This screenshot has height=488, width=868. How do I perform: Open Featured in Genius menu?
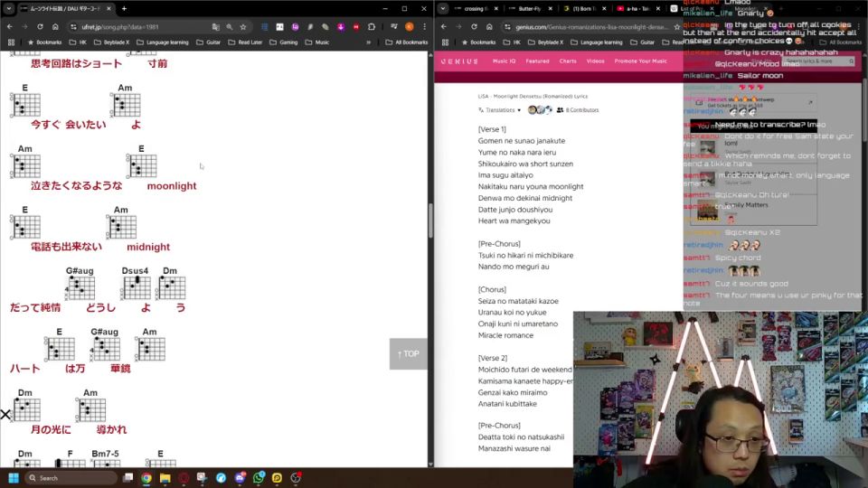coord(537,61)
